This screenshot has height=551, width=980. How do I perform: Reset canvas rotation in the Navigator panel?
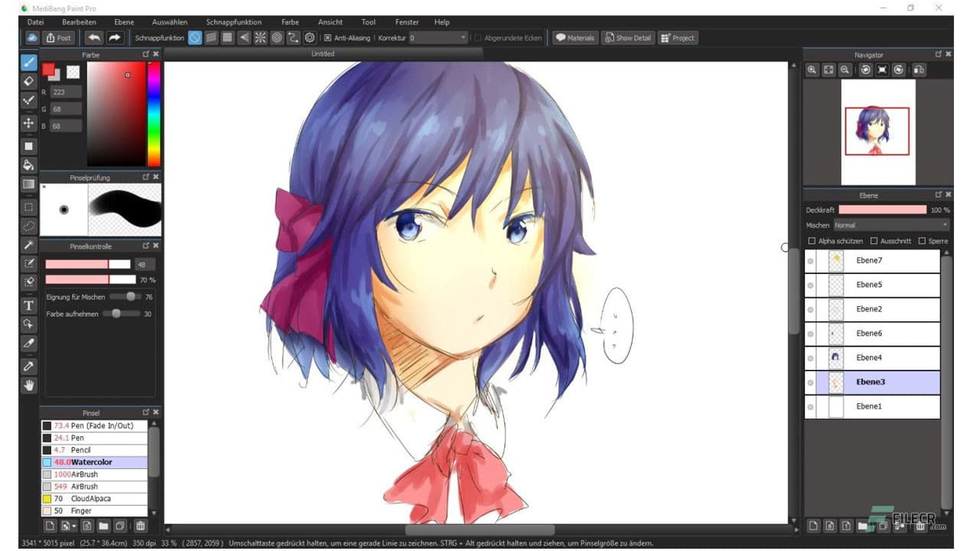coord(880,70)
